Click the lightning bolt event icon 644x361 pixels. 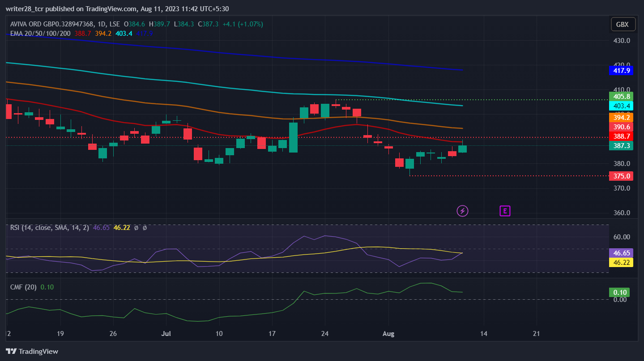tap(462, 211)
